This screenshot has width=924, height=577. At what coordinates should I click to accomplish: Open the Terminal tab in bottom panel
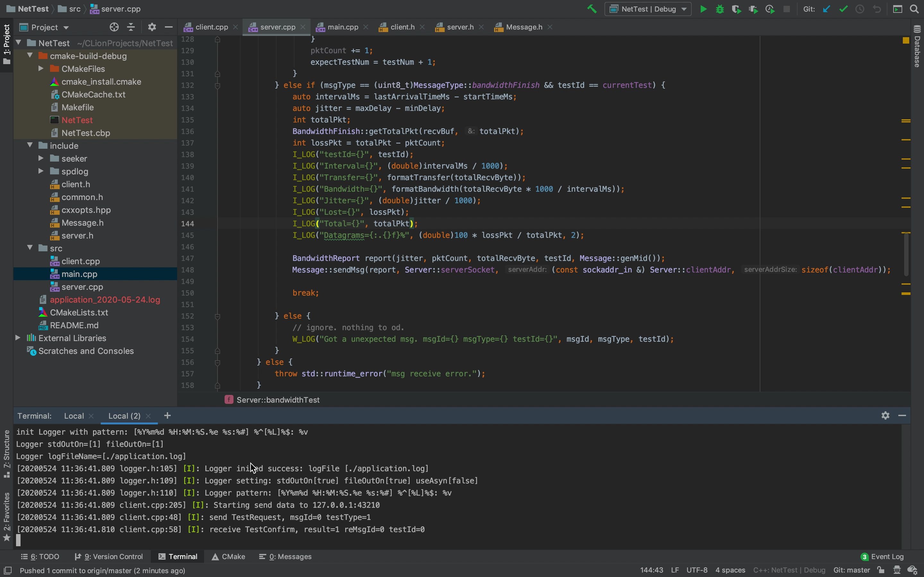183,556
